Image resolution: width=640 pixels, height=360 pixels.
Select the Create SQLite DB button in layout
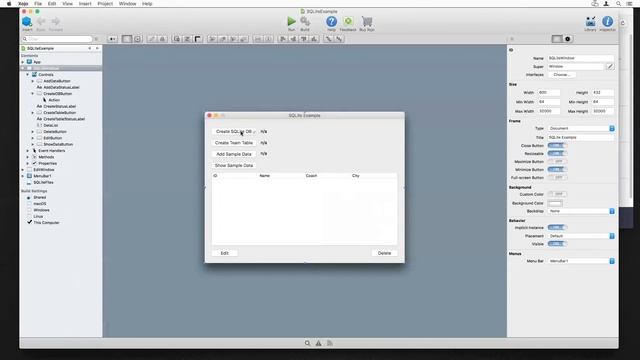point(234,131)
